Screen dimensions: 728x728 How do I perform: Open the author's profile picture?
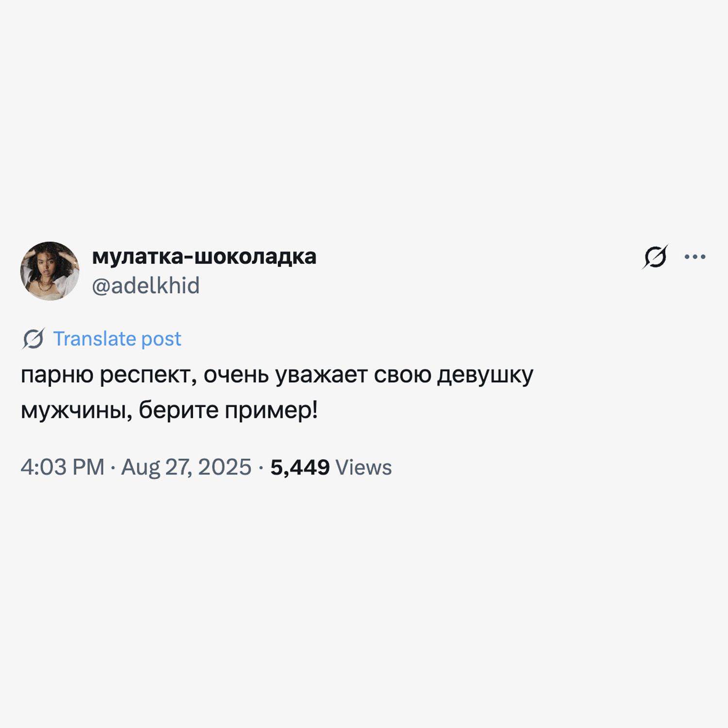coord(50,271)
